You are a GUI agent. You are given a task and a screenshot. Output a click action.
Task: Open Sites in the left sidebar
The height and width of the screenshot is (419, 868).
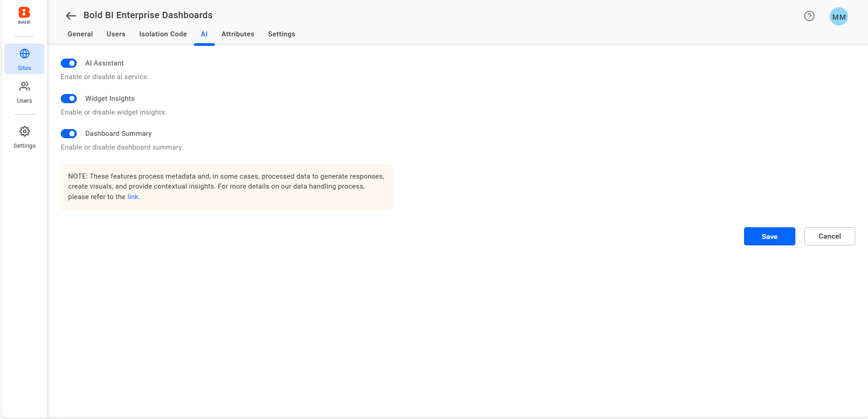pos(25,59)
